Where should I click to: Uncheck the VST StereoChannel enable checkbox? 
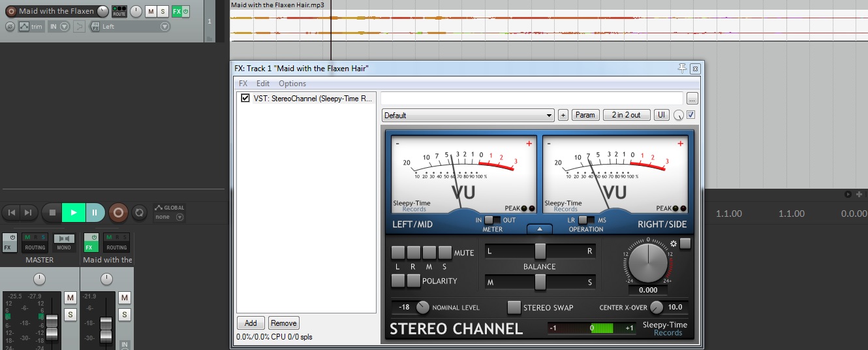(x=245, y=99)
